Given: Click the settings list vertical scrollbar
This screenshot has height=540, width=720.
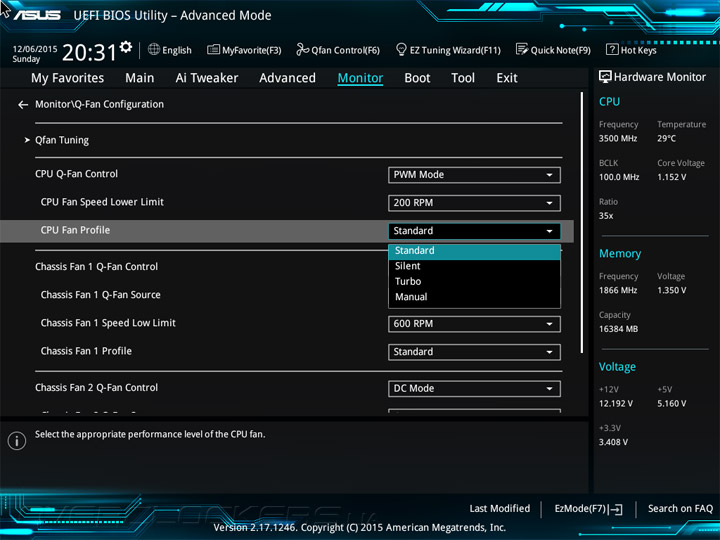Looking at the screenshot, I should pyautogui.click(x=582, y=223).
